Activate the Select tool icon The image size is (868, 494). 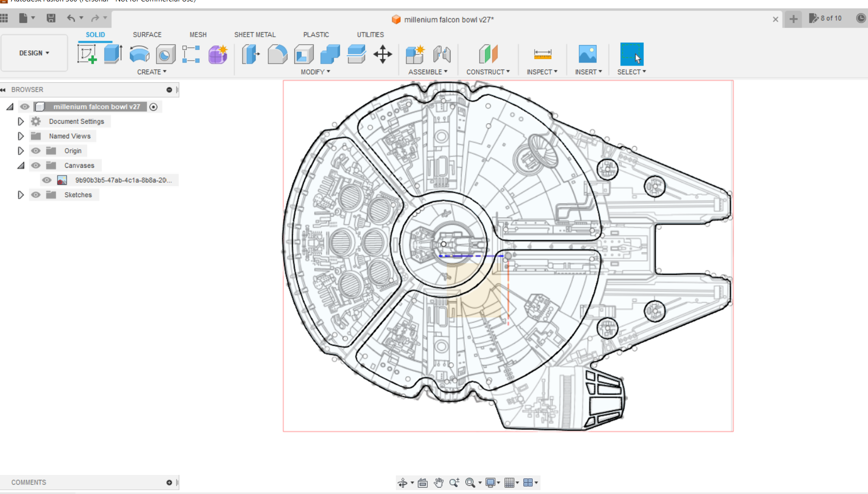pos(631,54)
